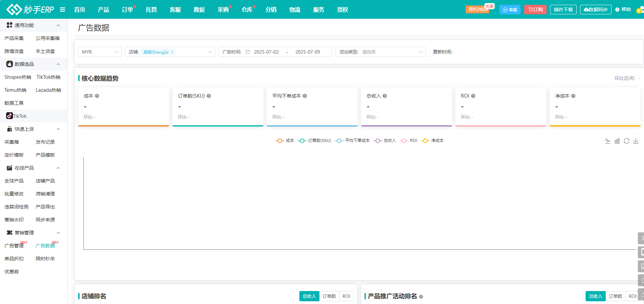Toggle the 净成本 legend series
This screenshot has width=644, height=304.
coord(432,141)
